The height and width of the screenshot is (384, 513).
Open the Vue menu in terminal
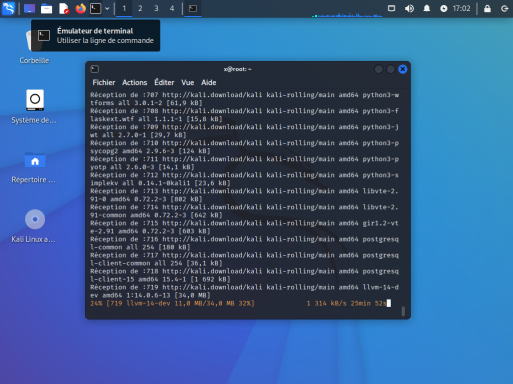coord(188,82)
